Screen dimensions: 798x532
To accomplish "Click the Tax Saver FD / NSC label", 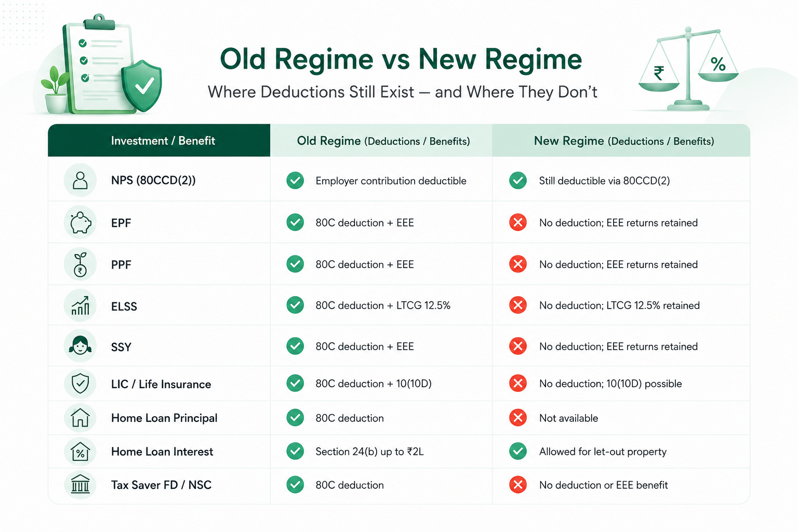I will click(161, 485).
